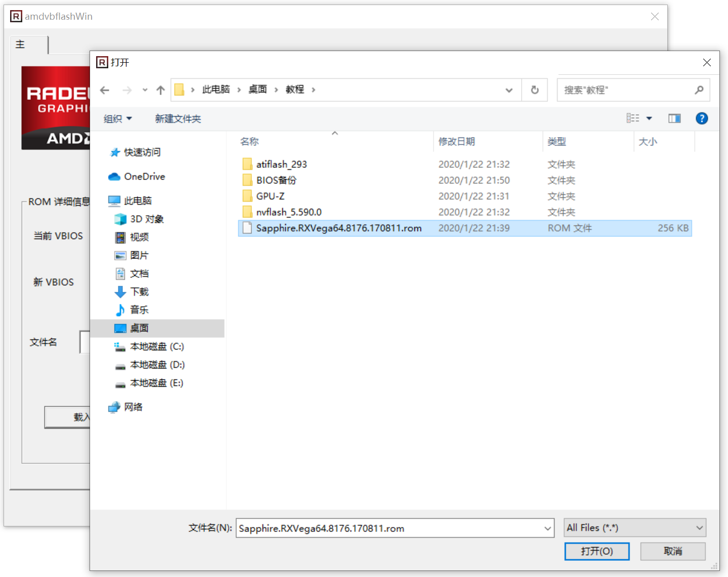Open recent locations dropdown arrow
This screenshot has height=577, width=728.
[145, 90]
